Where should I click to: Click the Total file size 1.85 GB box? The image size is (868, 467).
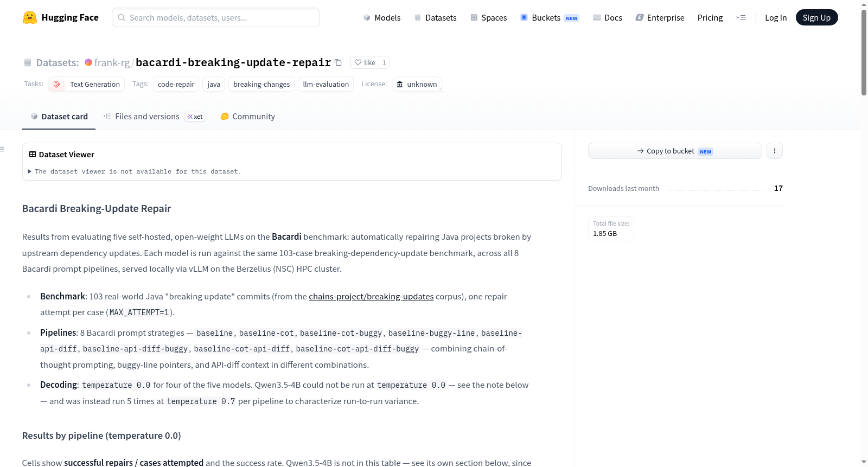click(611, 229)
